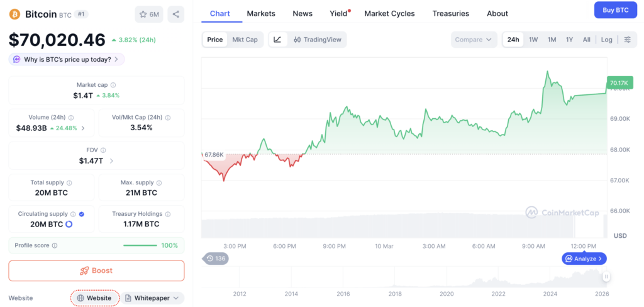Click the 136 history events badge
Screen dimensions: 644x307
tap(215, 259)
